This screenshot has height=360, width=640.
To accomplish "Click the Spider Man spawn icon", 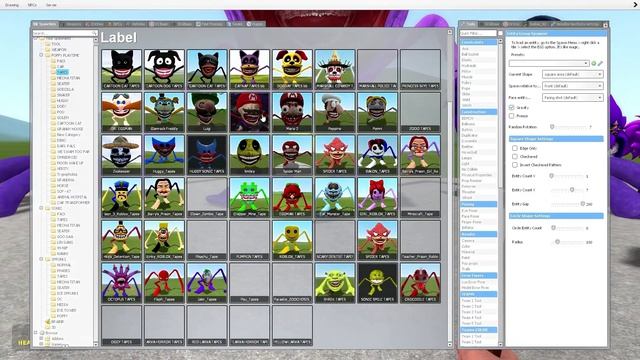I will click(292, 155).
